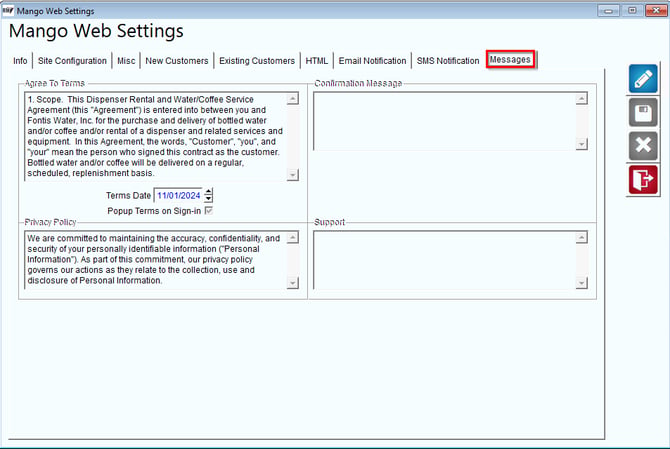Image resolution: width=670 pixels, height=449 pixels.
Task: Open the Misc tab
Action: coord(126,61)
